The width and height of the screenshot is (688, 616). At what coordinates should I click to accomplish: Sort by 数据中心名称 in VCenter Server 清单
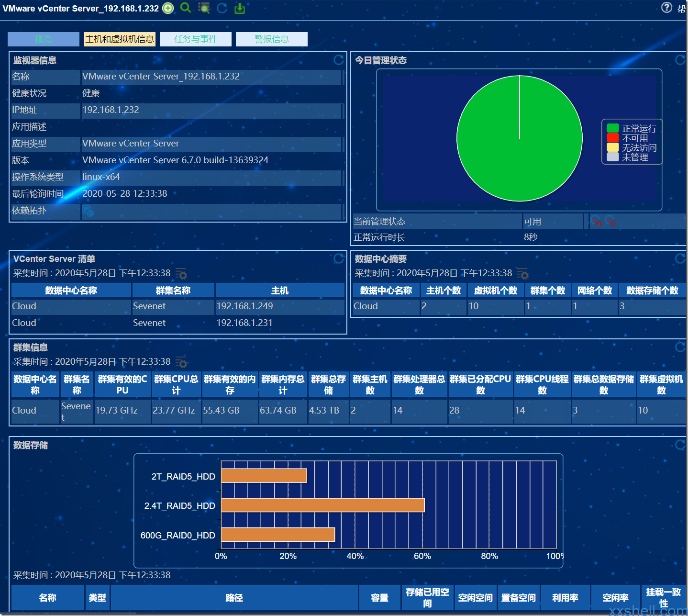(71, 291)
